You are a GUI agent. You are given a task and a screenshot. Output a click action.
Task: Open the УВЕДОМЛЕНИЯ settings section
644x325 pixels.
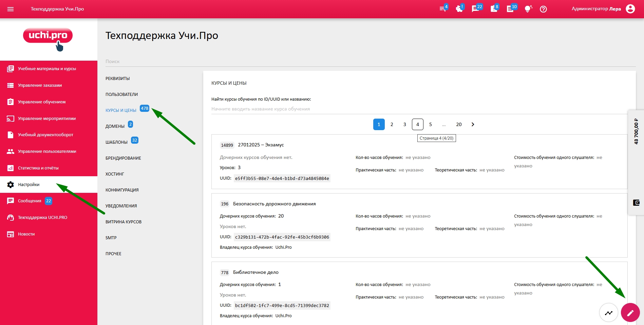(121, 206)
